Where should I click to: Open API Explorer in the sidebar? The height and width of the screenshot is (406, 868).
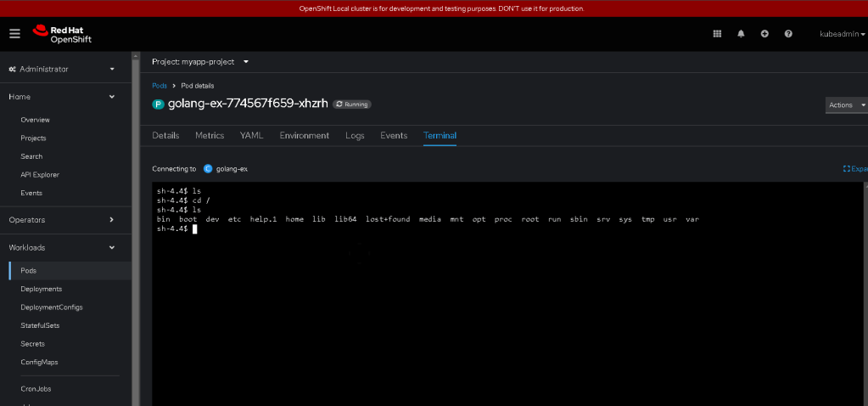pyautogui.click(x=40, y=174)
